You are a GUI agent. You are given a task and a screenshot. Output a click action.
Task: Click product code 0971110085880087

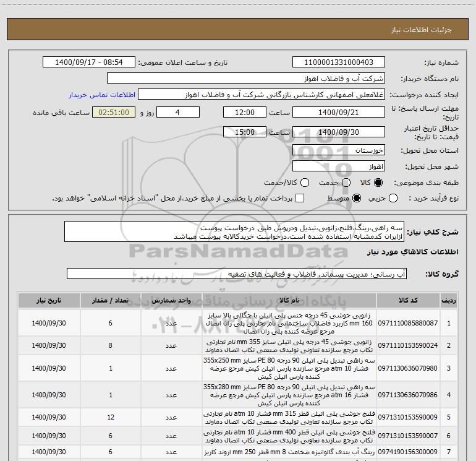(408, 323)
